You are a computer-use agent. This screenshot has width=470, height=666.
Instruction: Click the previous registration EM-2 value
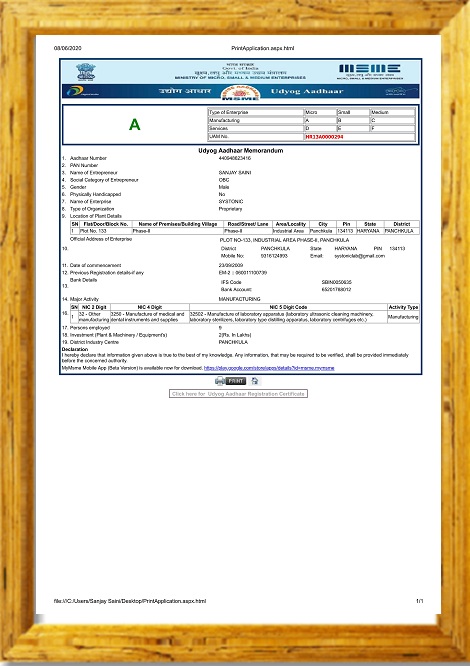click(243, 273)
